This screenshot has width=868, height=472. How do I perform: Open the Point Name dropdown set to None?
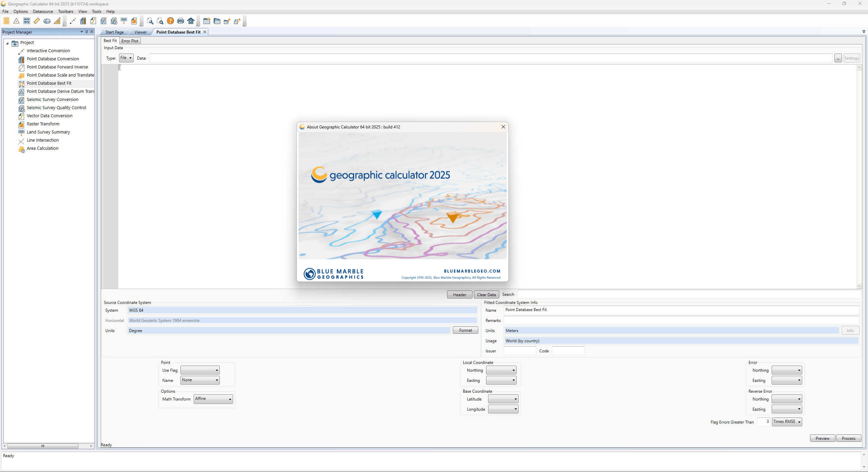pos(200,380)
